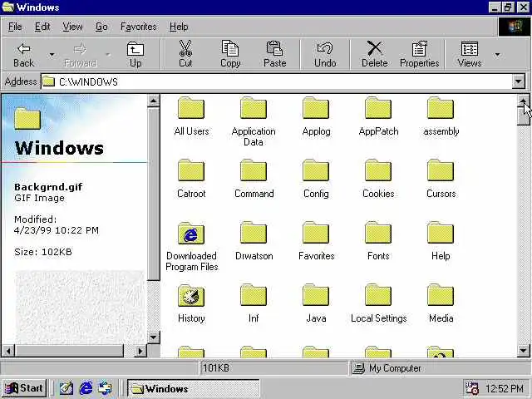Select the Drwatson folder
532x399 pixels.
pos(254,241)
